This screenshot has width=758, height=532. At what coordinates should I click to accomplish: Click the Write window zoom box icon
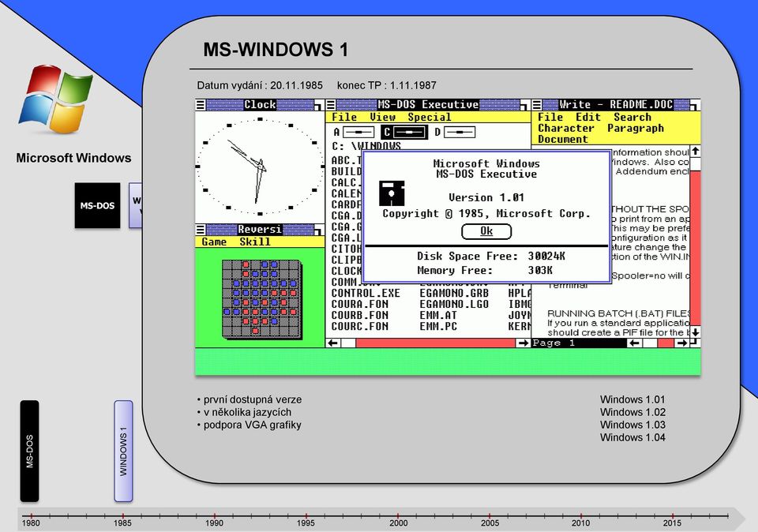[x=695, y=105]
